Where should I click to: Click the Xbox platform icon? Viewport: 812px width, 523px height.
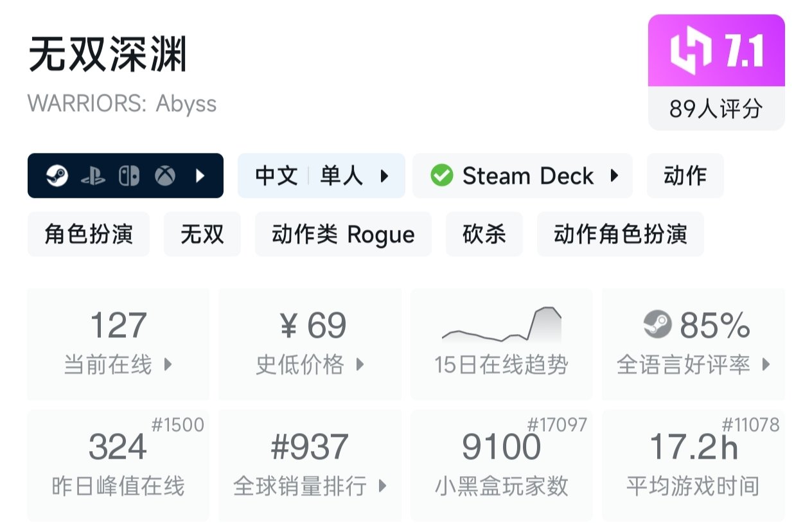click(x=165, y=175)
